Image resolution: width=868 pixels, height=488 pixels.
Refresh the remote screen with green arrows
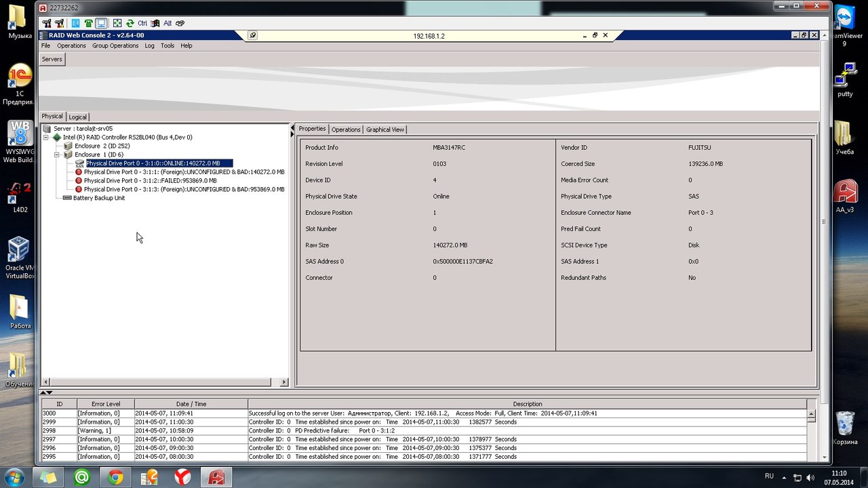130,23
